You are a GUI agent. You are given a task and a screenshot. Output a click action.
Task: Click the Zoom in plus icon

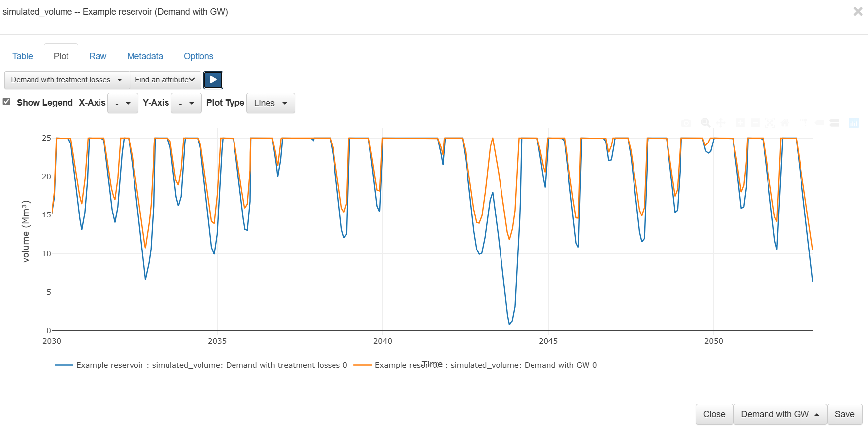(x=740, y=123)
